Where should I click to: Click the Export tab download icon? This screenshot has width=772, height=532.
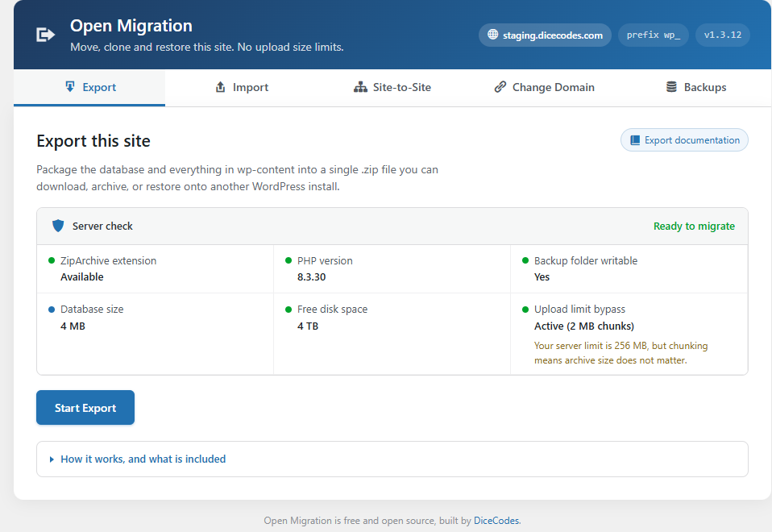coord(70,87)
